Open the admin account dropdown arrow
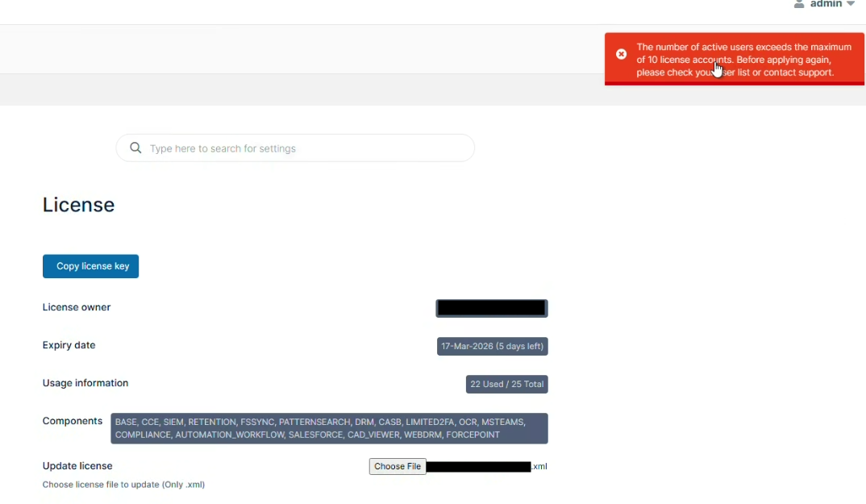The image size is (866, 504). point(851,4)
